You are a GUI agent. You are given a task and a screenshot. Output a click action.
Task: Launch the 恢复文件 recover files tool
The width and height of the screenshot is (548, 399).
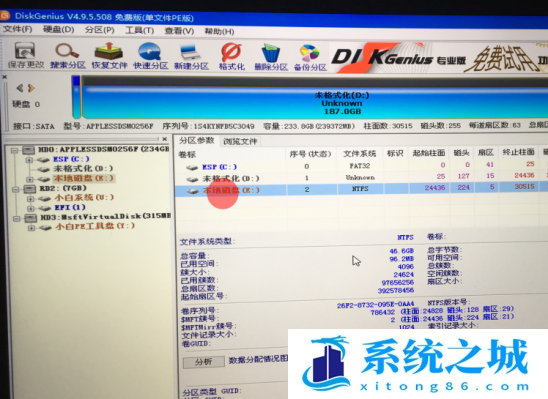(109, 55)
